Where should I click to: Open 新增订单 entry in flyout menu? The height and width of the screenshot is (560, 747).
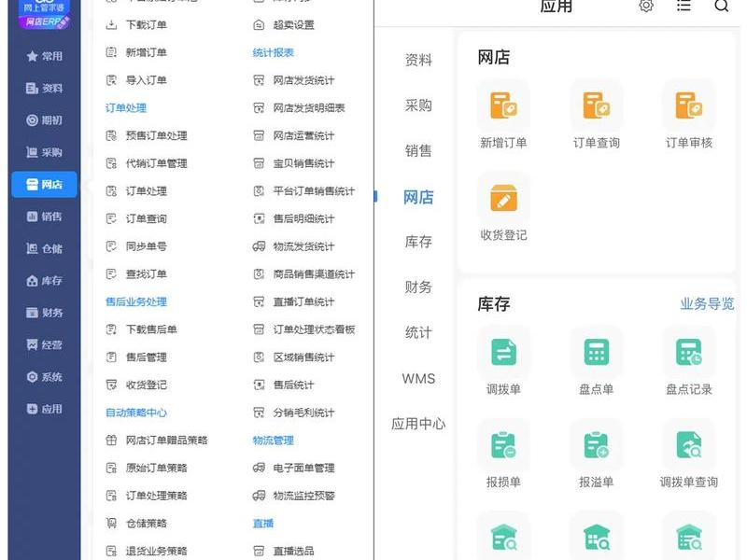[x=136, y=52]
